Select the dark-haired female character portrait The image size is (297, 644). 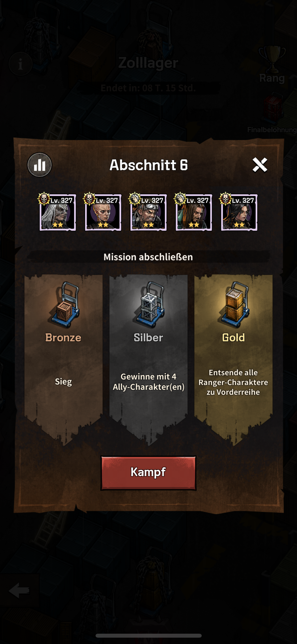click(x=239, y=212)
